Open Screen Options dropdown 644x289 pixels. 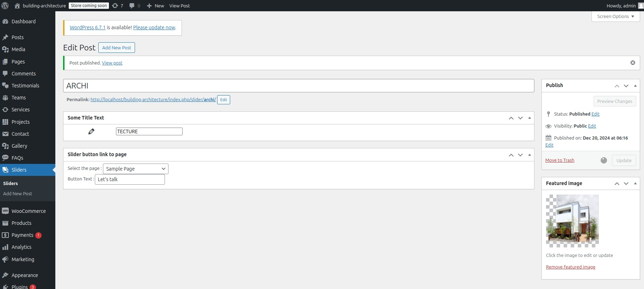coord(615,17)
